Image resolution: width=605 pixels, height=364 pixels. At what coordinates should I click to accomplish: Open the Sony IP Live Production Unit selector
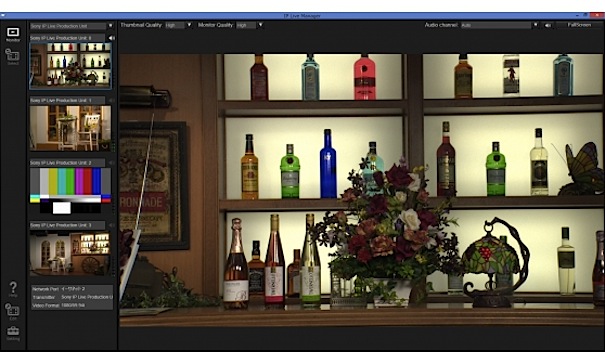72,26
